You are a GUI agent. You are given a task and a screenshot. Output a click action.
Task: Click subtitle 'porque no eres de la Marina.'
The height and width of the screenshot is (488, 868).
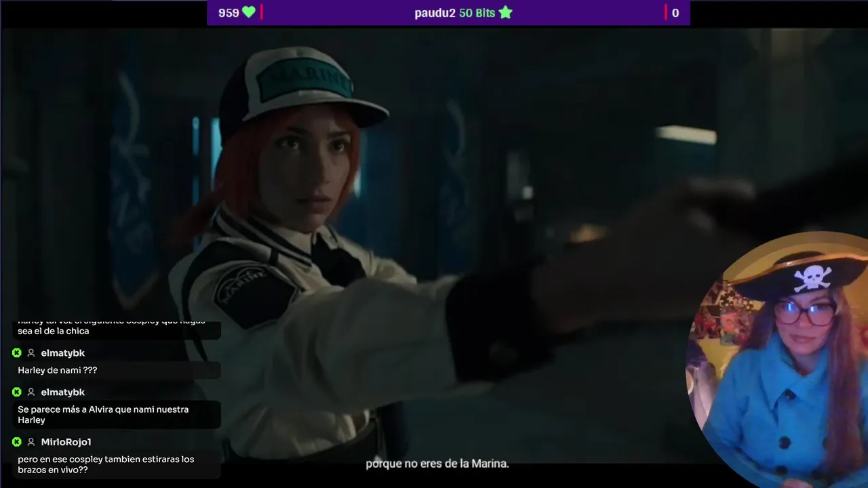[x=437, y=464]
